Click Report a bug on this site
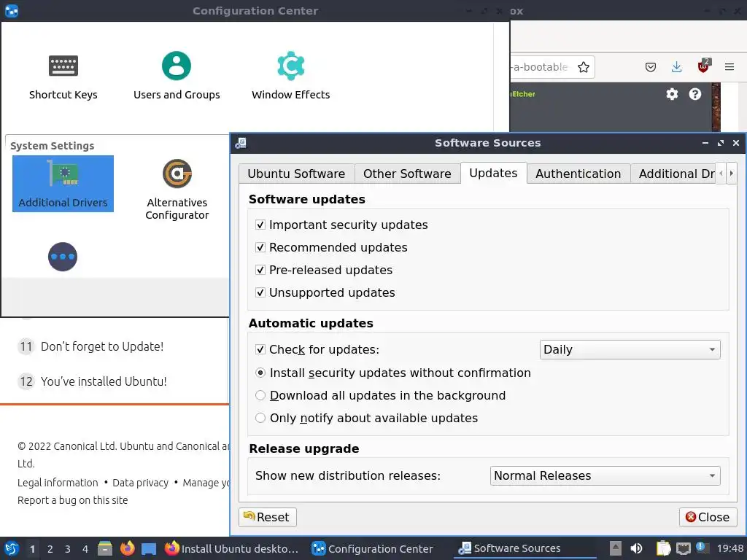 [72, 500]
